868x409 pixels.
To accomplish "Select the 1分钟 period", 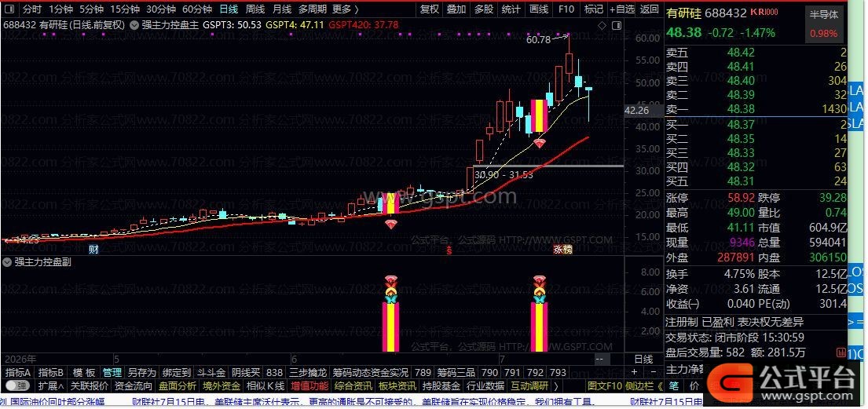I will (x=61, y=9).
